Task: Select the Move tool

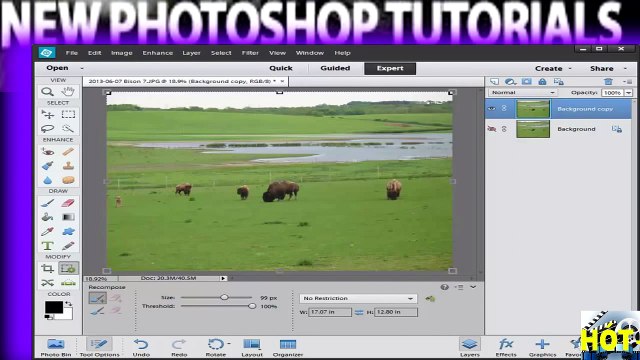Action: (x=47, y=115)
